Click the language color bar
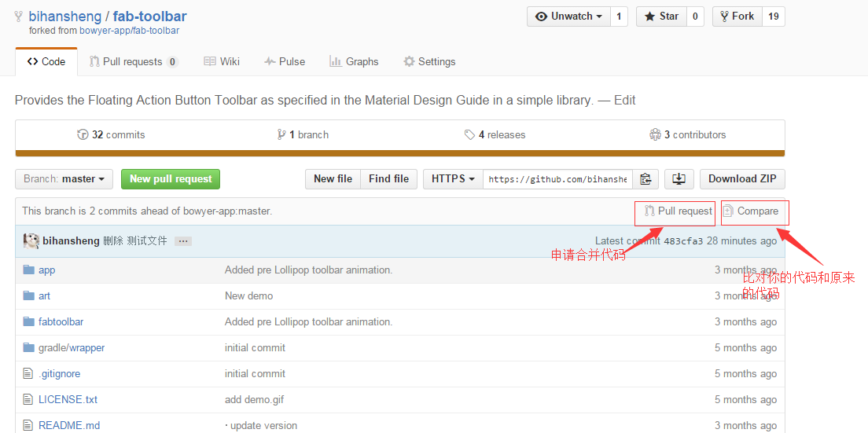This screenshot has width=868, height=433. [x=399, y=153]
